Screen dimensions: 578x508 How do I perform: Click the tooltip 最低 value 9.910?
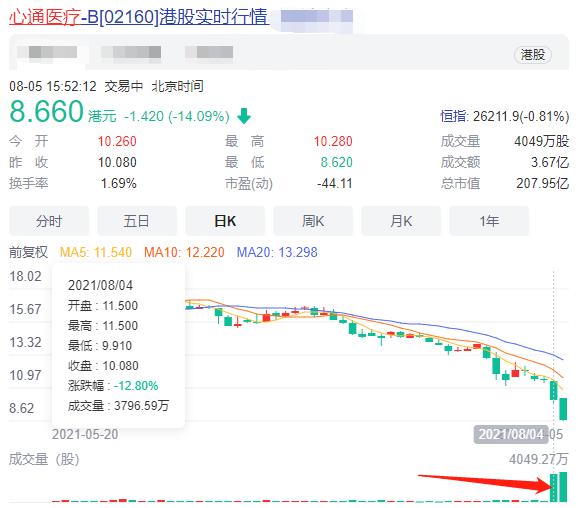(117, 346)
